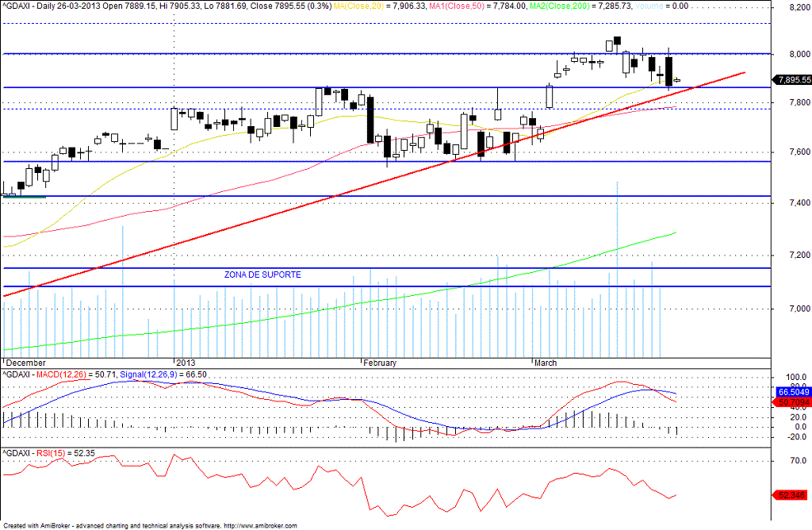Click the 100.0 MACD axis label
812x530 pixels.
796,377
